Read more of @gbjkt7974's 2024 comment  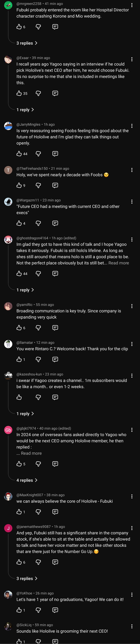tap(31, 453)
